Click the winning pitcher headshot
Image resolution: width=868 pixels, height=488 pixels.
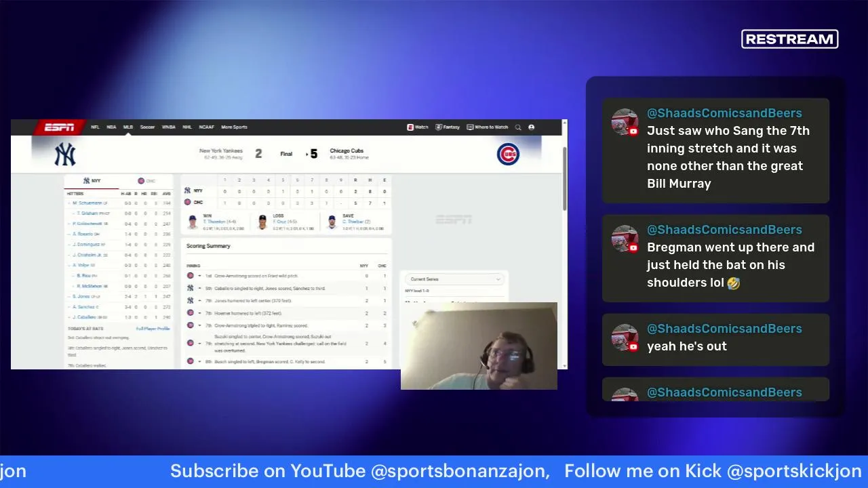(x=193, y=222)
